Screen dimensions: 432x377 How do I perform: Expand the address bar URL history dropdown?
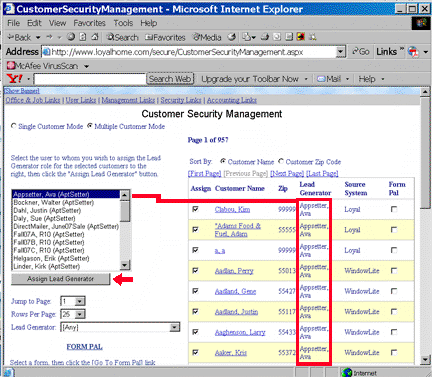tap(340, 52)
